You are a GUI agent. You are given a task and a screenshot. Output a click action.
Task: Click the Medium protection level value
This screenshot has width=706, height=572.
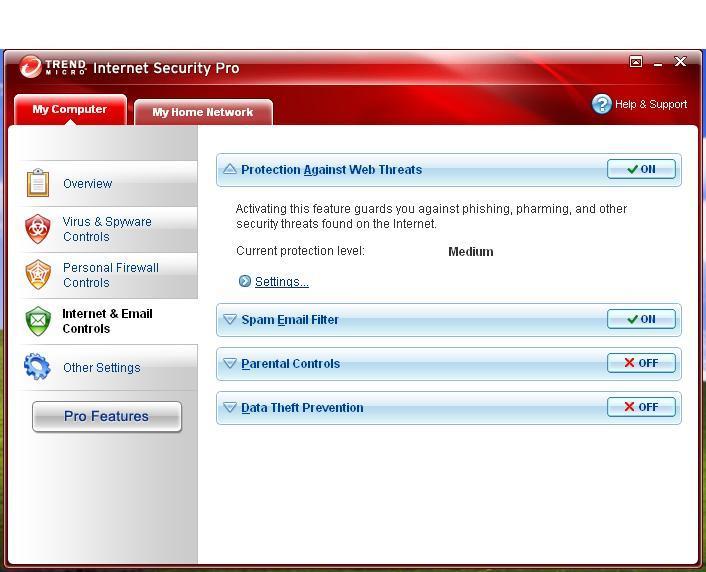(471, 251)
